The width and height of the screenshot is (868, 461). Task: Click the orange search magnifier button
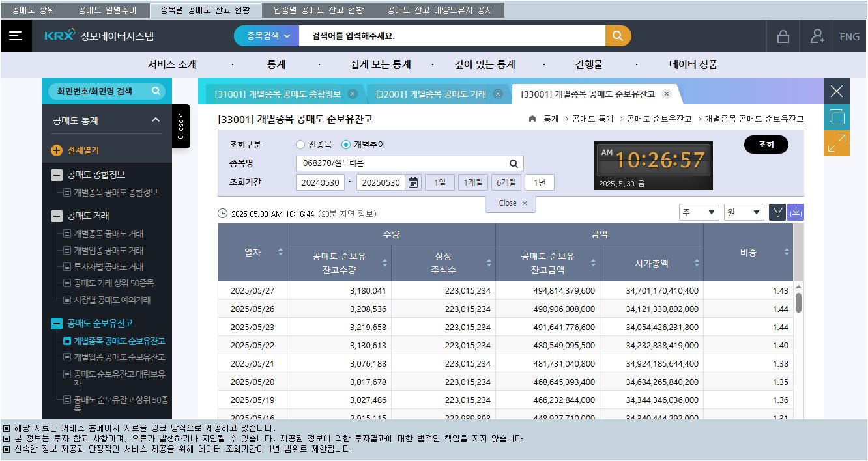coord(618,36)
